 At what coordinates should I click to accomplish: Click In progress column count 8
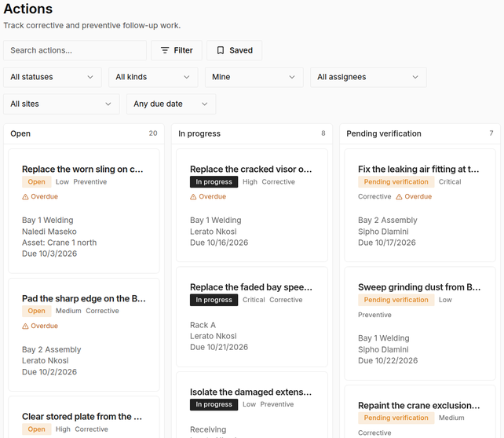pos(323,133)
